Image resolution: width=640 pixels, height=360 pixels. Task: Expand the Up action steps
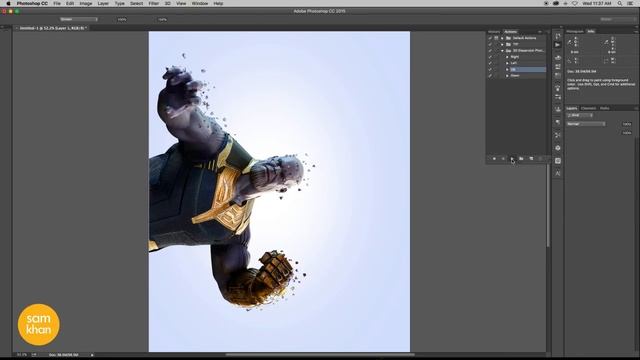(x=507, y=69)
